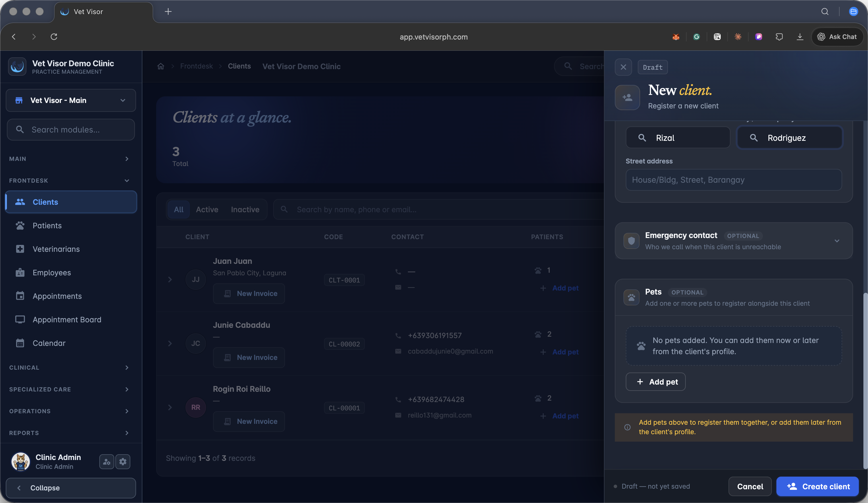Image resolution: width=868 pixels, height=503 pixels.
Task: Open a new browser tab
Action: [168, 12]
